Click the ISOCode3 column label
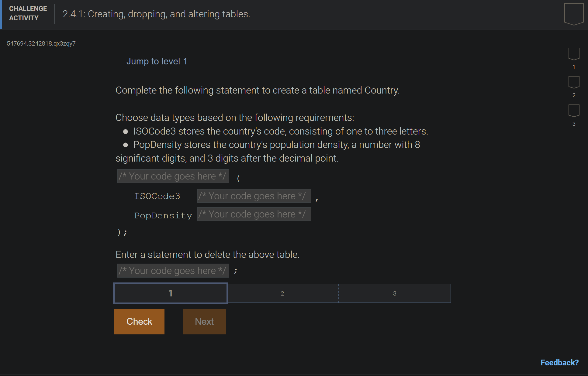Image resolution: width=588 pixels, height=376 pixels. [157, 196]
